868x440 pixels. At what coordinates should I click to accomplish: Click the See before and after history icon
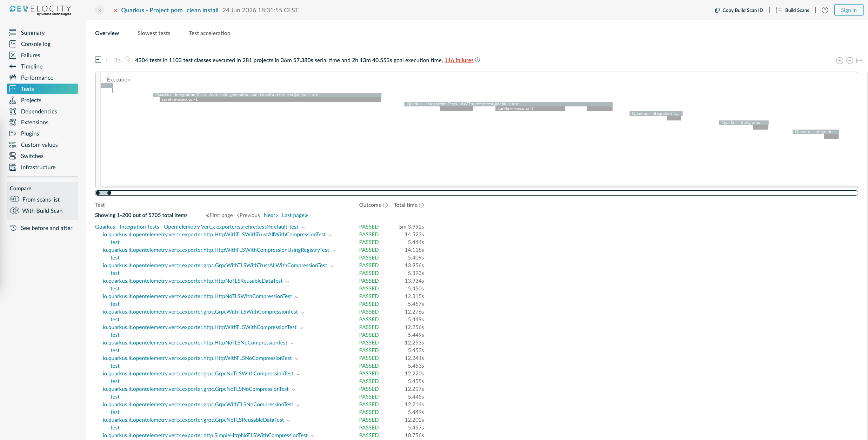(x=13, y=228)
